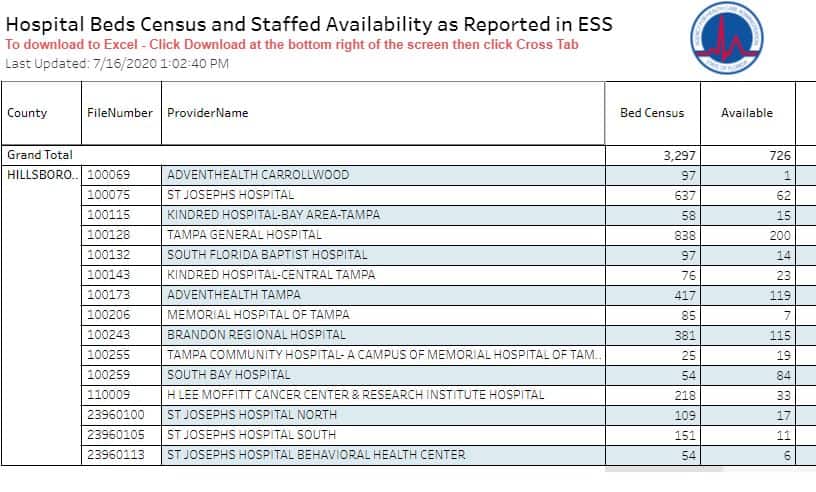Select the FileNumber column header

122,113
